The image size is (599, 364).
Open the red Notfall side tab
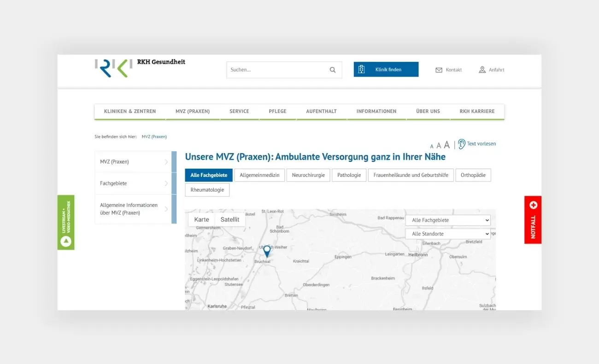[533, 220]
